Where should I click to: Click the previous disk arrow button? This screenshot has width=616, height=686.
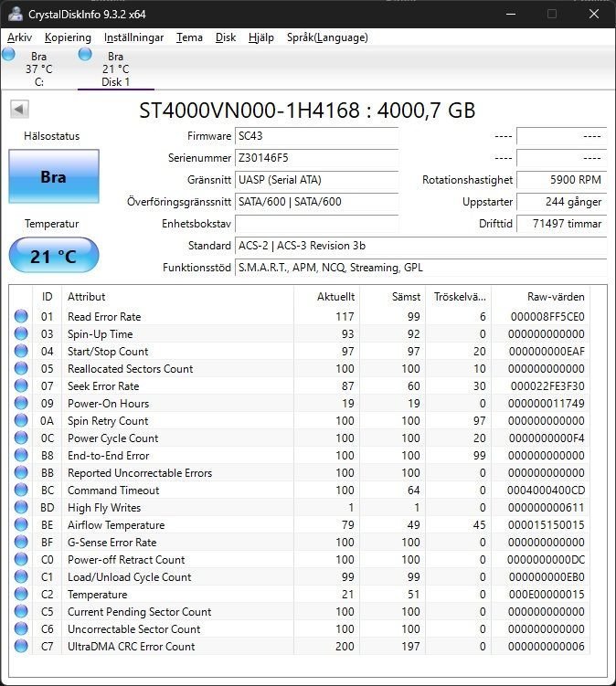[x=18, y=110]
